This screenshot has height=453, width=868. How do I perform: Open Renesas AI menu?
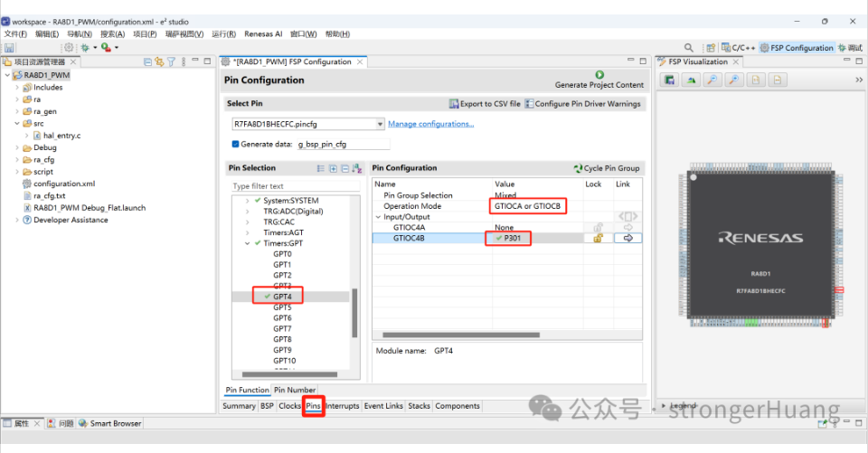[x=263, y=33]
